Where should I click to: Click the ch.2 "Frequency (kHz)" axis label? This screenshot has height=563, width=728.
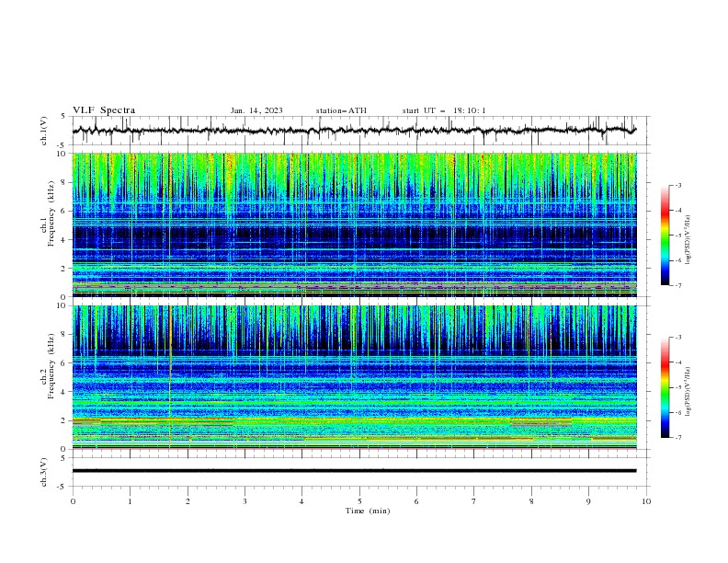pyautogui.click(x=52, y=366)
